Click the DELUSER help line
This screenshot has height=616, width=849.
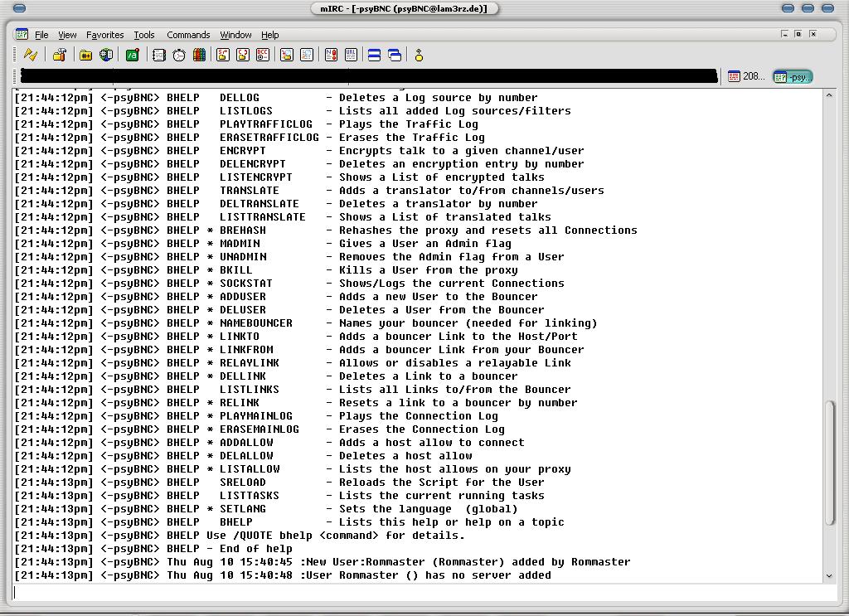(x=279, y=309)
